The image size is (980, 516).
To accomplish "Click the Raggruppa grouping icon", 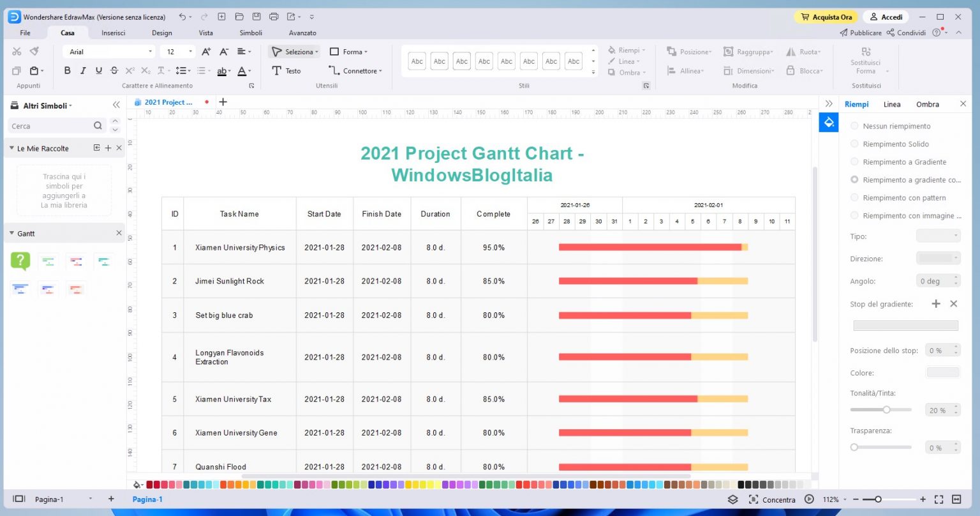I will tap(748, 51).
